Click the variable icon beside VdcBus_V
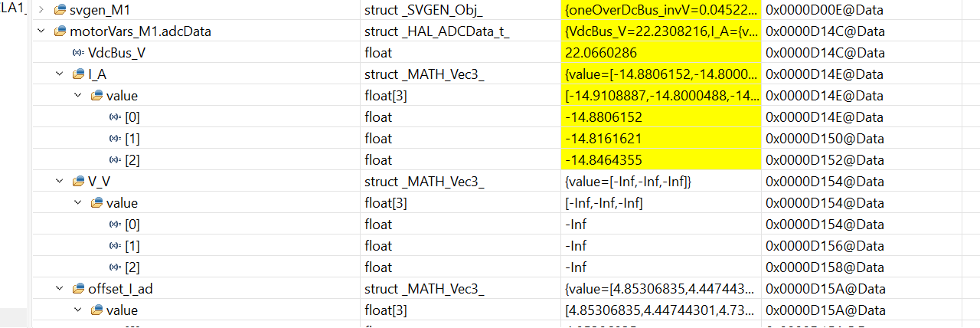Screen dimensions: 980x328 pyautogui.click(x=78, y=53)
